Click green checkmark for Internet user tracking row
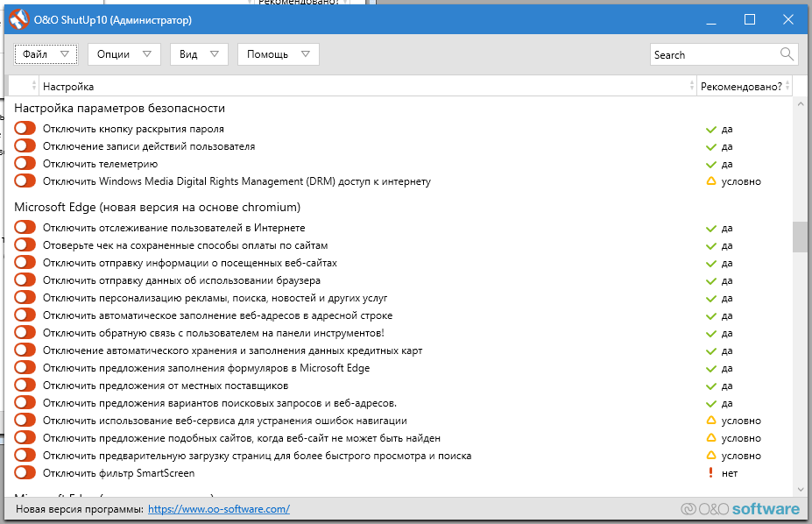Screen dimensions: 812x524 click(x=711, y=229)
